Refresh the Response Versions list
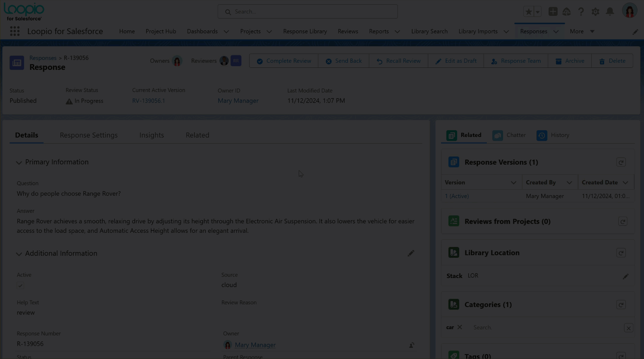Screen dimensions: 644x359 pos(621,162)
